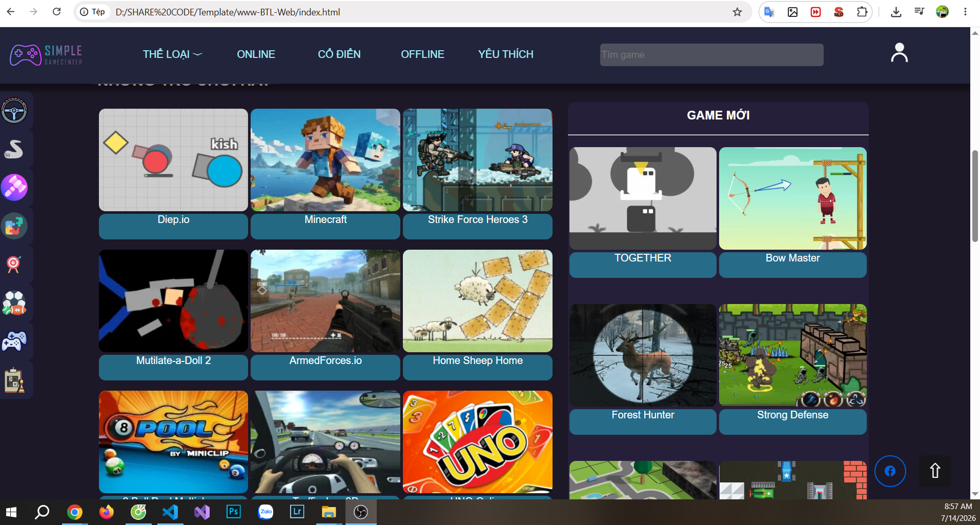
Task: Reload the page
Action: tap(57, 12)
